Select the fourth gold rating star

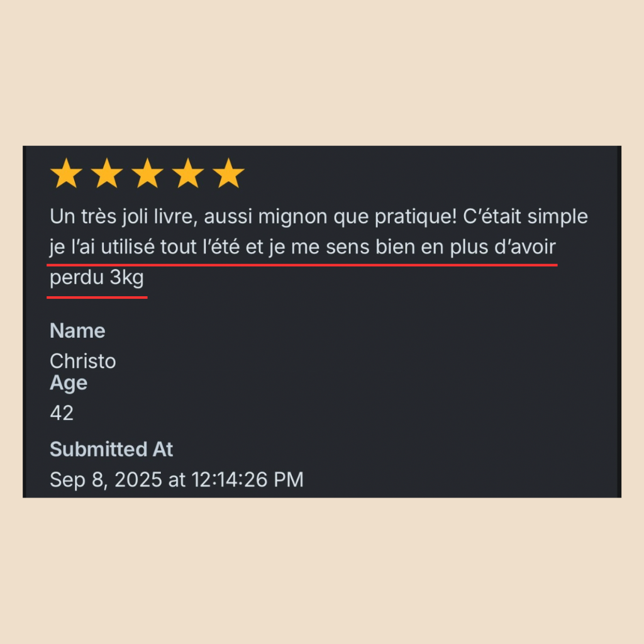click(188, 174)
